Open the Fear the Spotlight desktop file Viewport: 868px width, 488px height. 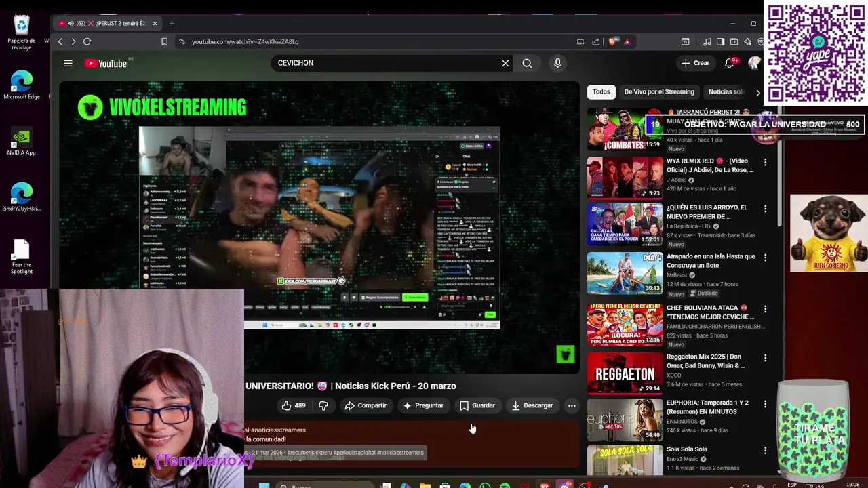pos(22,256)
